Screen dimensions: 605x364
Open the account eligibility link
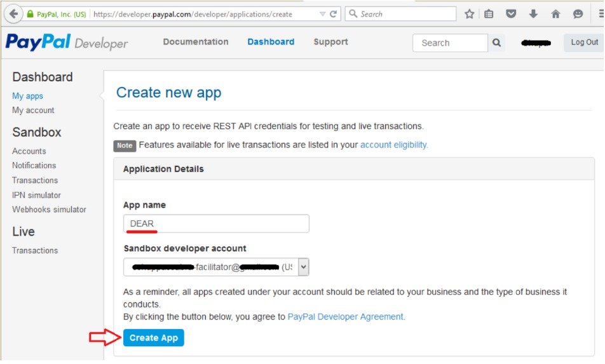[394, 145]
